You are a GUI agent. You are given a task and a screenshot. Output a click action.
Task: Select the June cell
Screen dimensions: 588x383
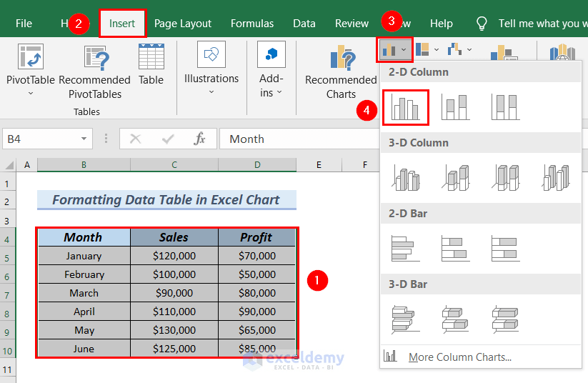[84, 349]
